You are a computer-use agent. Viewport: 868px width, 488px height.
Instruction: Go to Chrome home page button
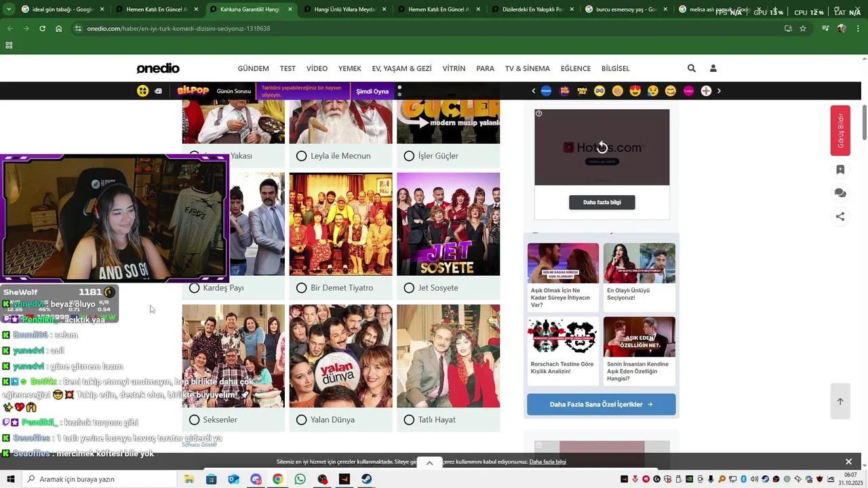coord(58,28)
